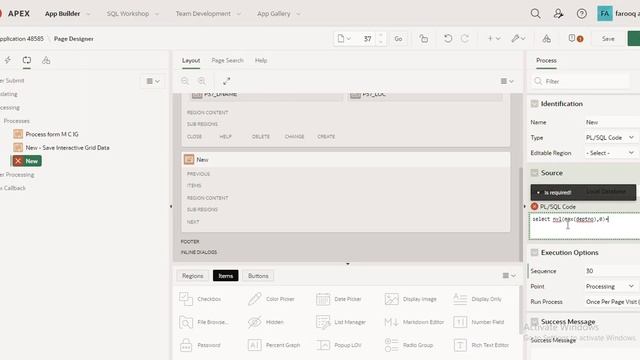Viewport: 640px width, 360px height.
Task: Click the Save button
Action: 608,38
